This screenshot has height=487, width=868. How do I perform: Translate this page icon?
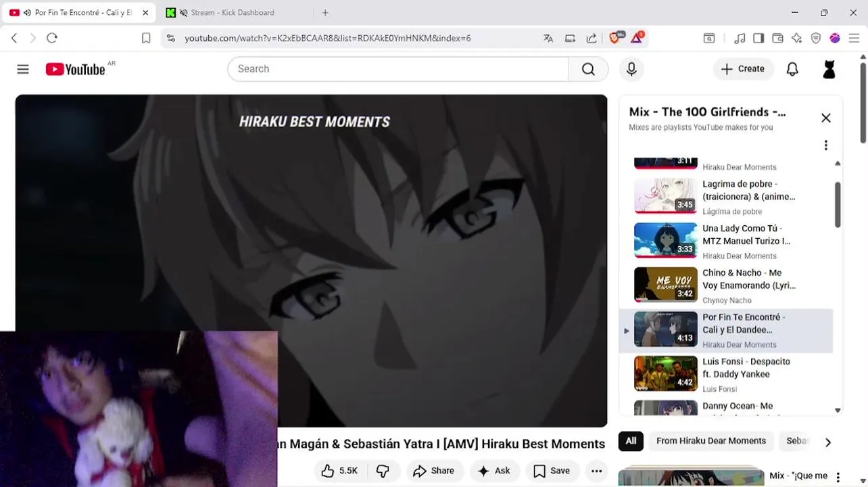pyautogui.click(x=548, y=39)
